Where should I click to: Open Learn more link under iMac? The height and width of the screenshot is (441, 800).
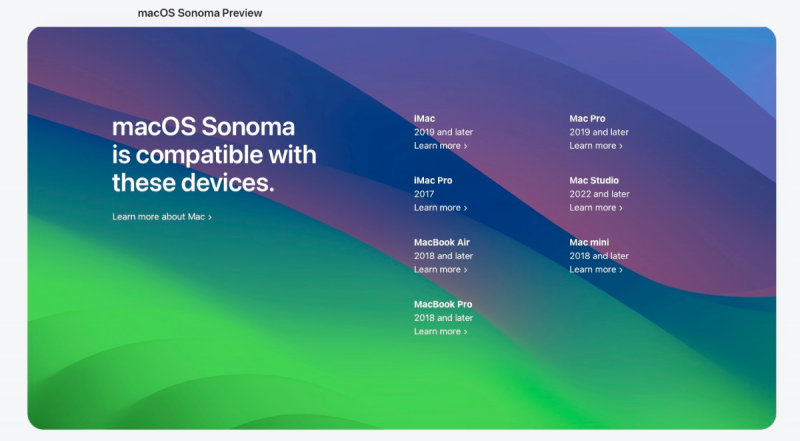coord(440,146)
